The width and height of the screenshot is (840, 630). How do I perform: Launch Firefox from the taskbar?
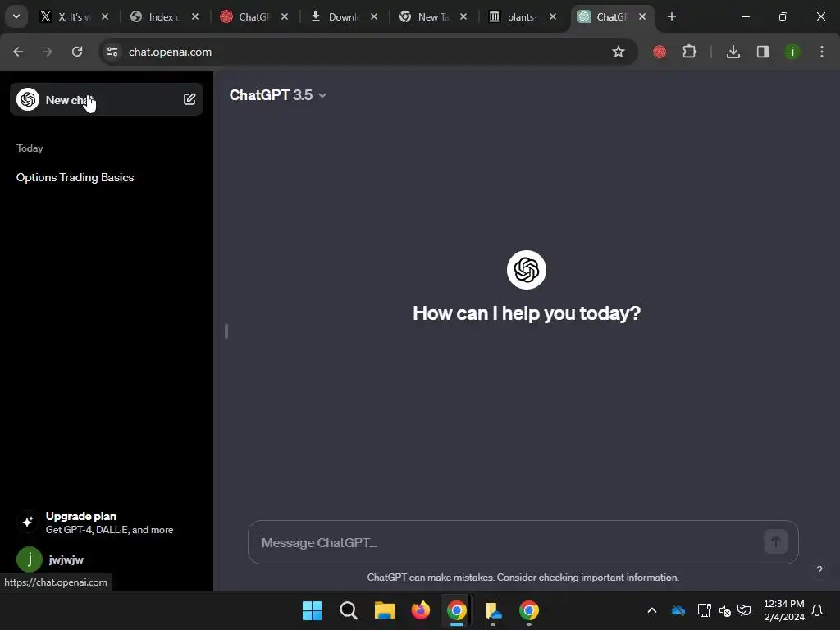421,610
